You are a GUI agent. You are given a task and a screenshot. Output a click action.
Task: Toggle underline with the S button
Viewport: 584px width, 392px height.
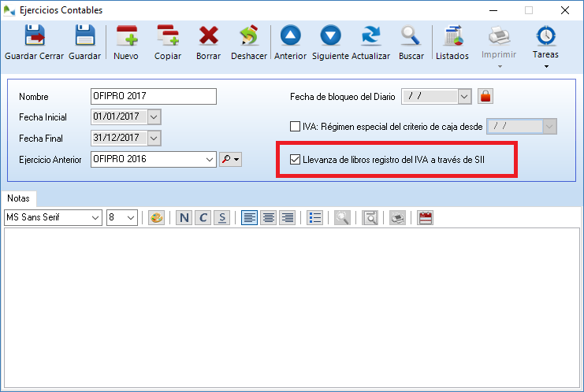pos(222,217)
